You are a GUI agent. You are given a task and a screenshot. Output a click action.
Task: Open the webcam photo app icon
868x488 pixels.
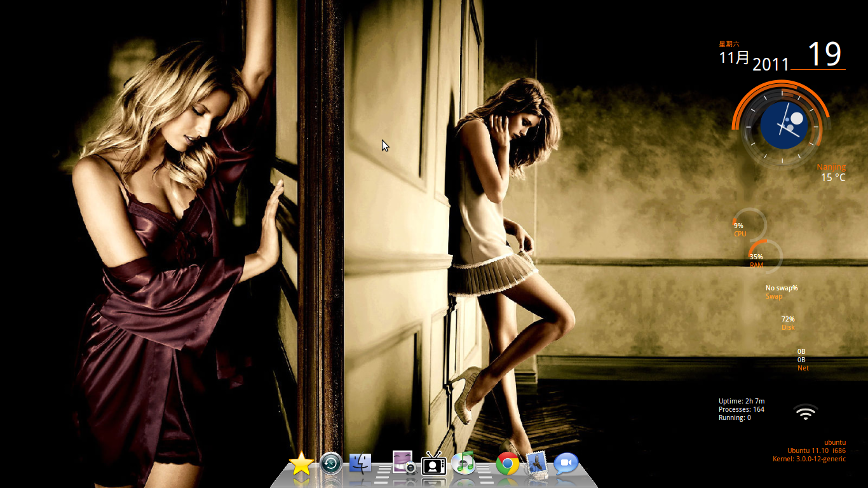pyautogui.click(x=404, y=463)
